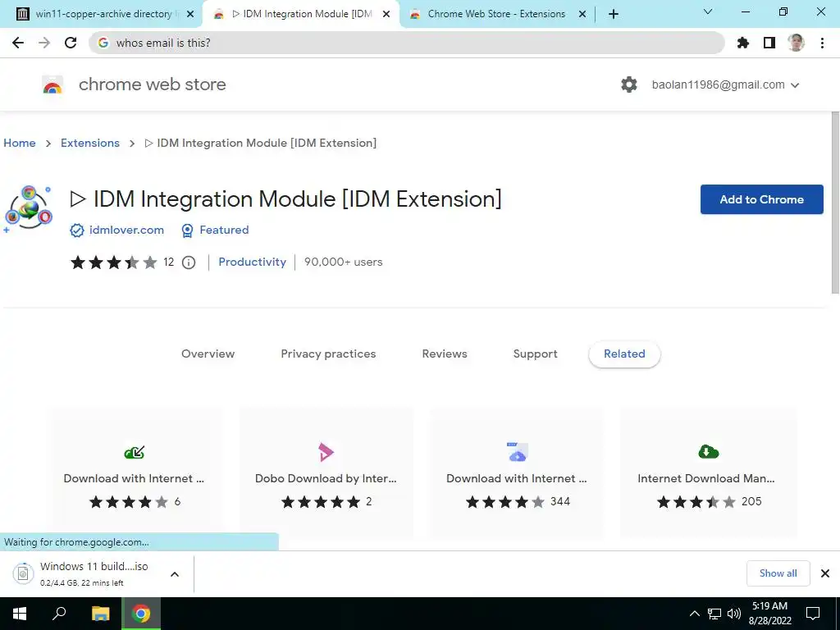Click the 344 ratings stars row
840x630 pixels.
point(505,502)
